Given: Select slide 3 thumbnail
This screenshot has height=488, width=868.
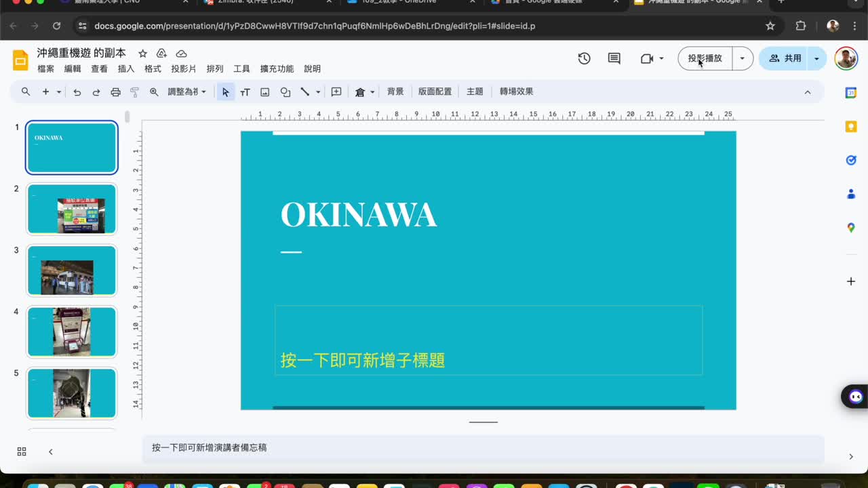Looking at the screenshot, I should coord(72,270).
